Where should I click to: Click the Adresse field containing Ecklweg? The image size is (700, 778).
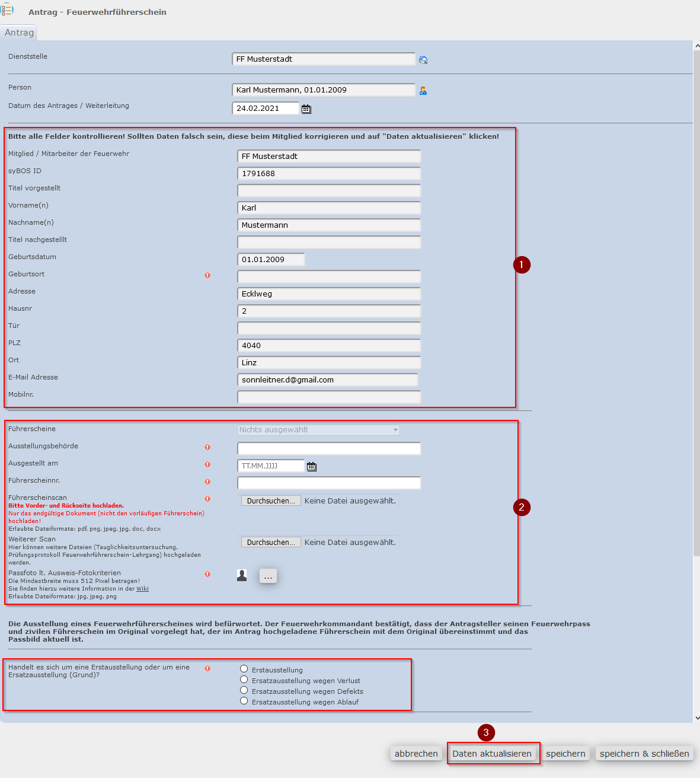click(329, 294)
